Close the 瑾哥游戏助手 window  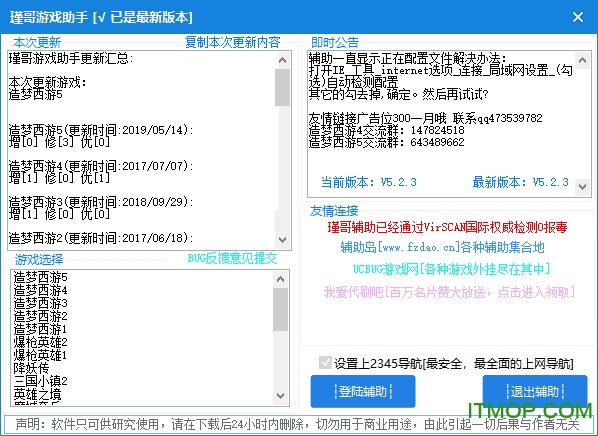tap(578, 17)
